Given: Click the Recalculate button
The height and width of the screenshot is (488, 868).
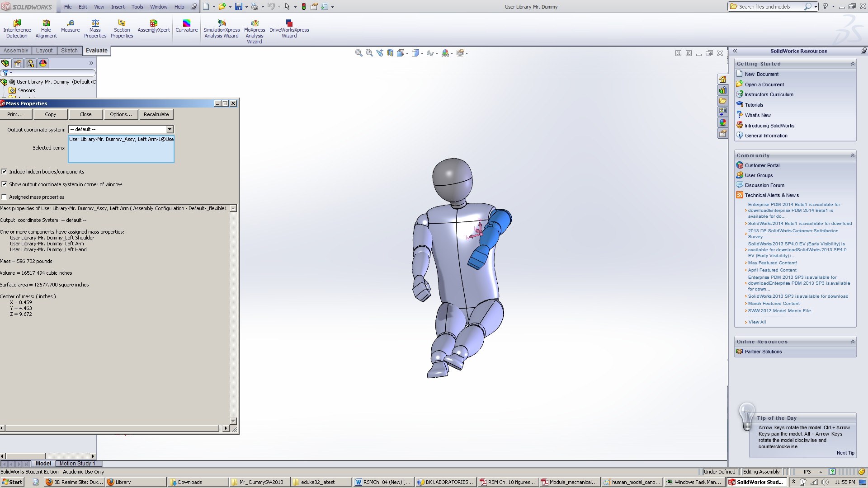Looking at the screenshot, I should [156, 115].
